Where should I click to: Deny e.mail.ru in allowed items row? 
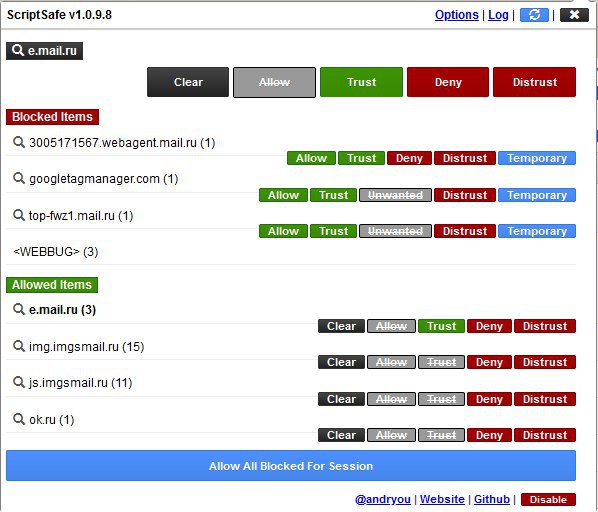tap(489, 326)
